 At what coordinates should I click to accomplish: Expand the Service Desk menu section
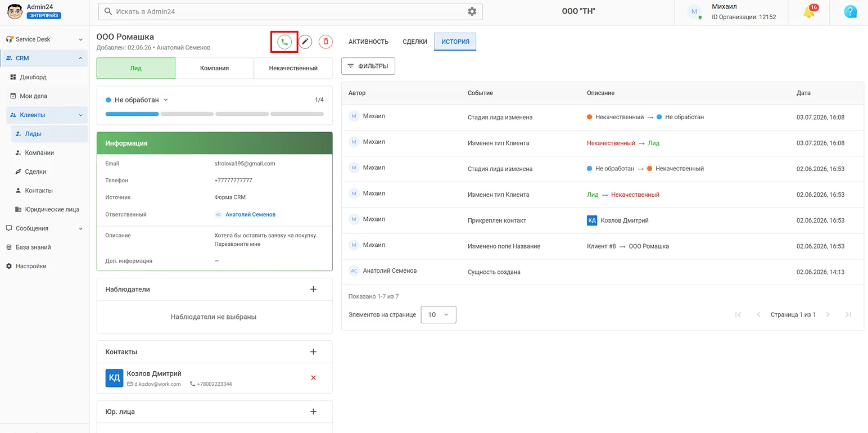click(44, 39)
